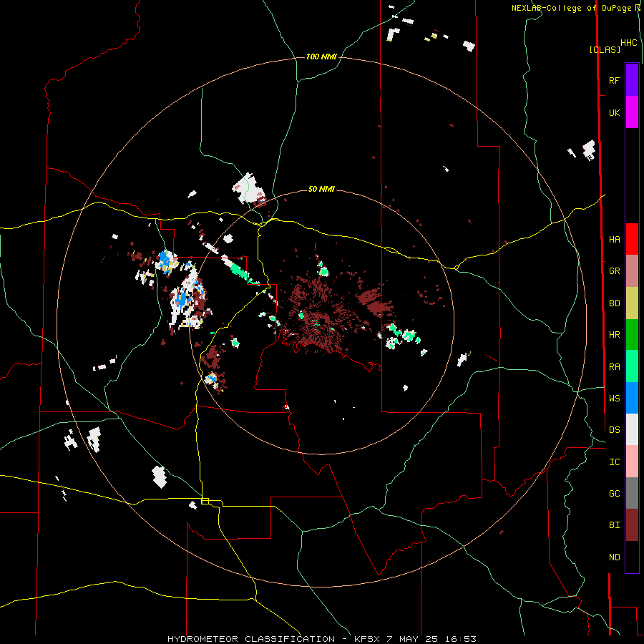
Task: Click the "ND" legend label
Action: click(614, 557)
